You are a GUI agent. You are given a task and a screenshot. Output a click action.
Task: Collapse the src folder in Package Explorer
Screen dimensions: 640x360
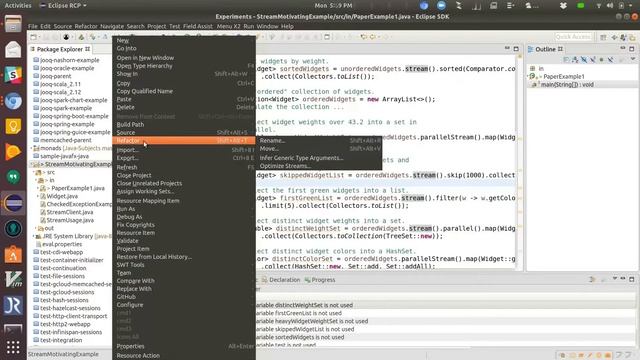point(34,172)
